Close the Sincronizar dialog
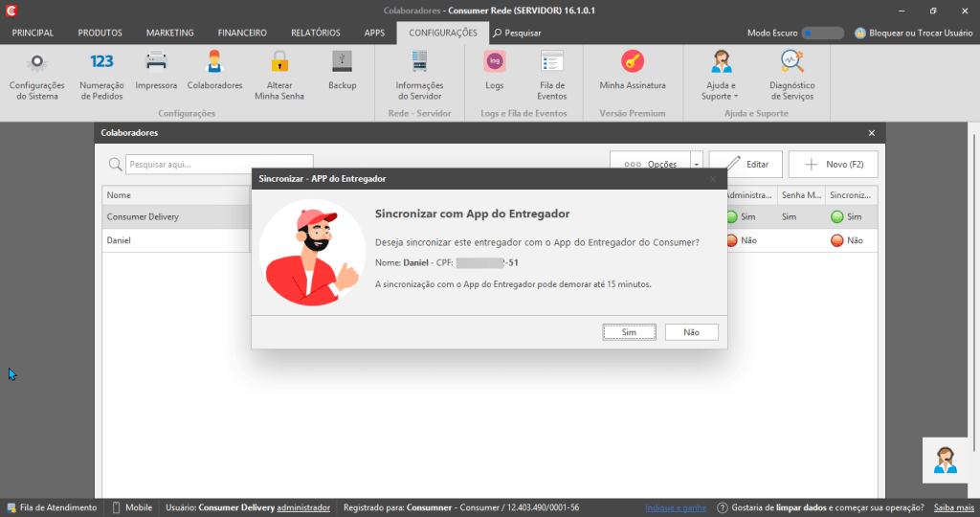Viewport: 980px width, 517px height. [x=712, y=179]
